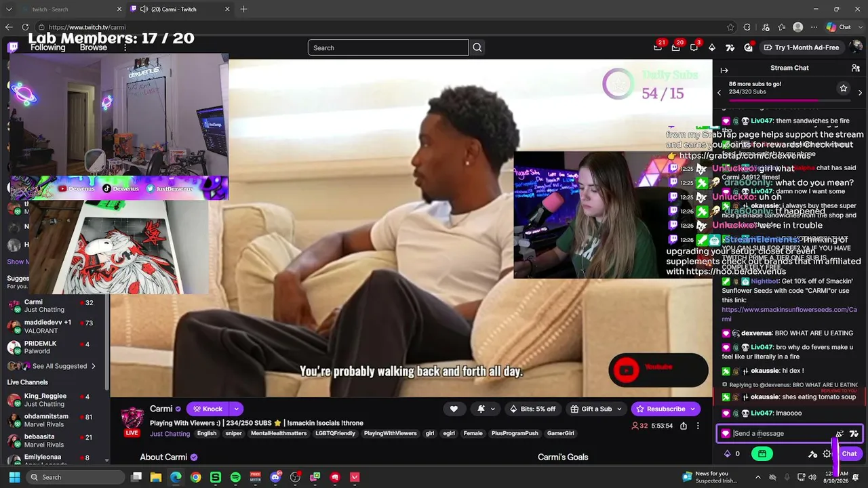Open Prime loot crown icon with 21 badge
The width and height of the screenshot is (868, 488).
pos(658,47)
